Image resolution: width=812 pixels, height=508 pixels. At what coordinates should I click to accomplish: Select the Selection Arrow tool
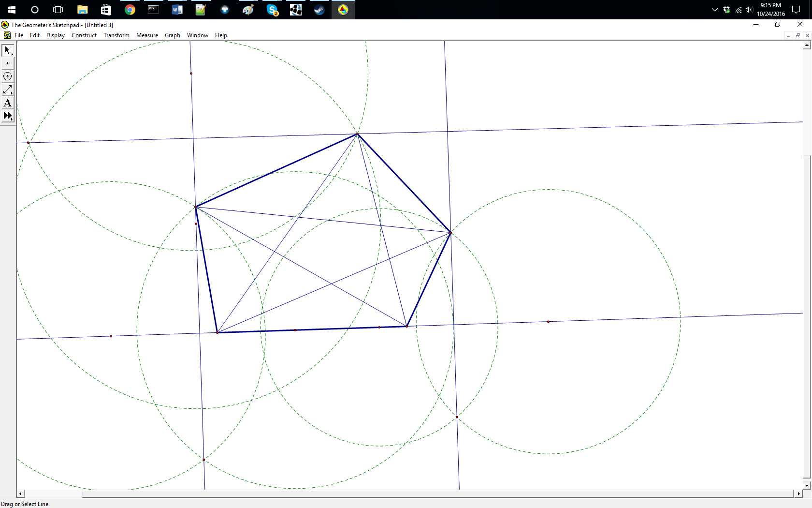tap(8, 50)
